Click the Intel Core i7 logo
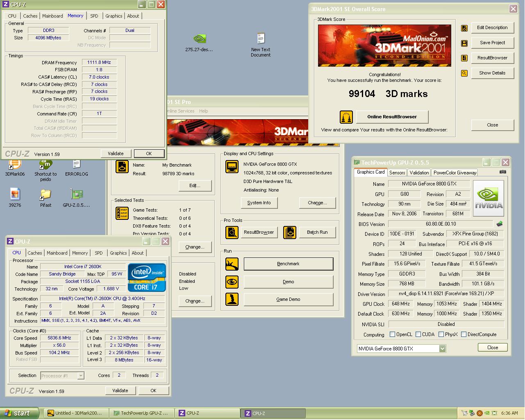 pos(147,278)
